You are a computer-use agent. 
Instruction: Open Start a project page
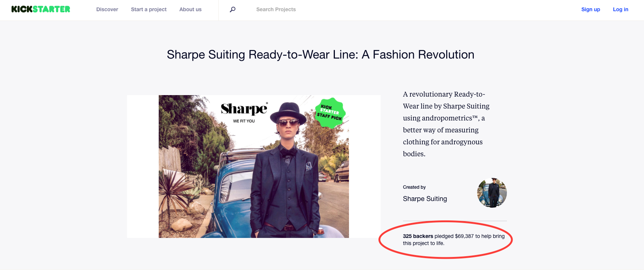point(149,9)
